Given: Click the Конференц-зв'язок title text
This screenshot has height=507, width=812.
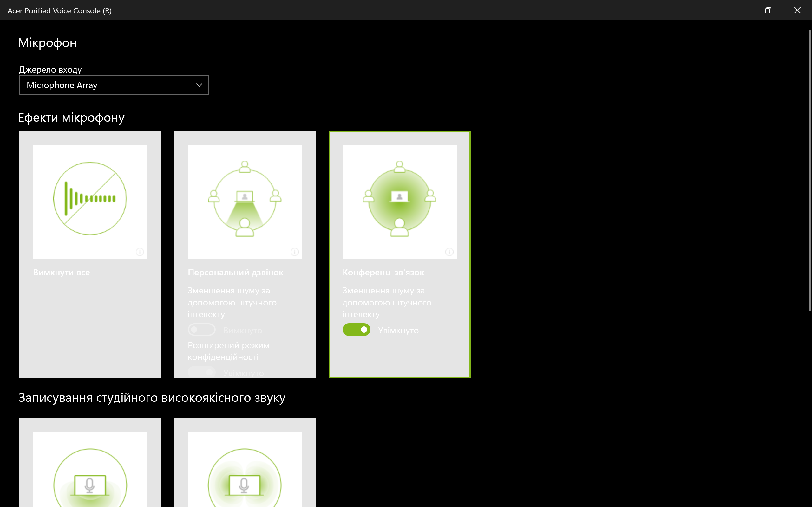Looking at the screenshot, I should (383, 273).
